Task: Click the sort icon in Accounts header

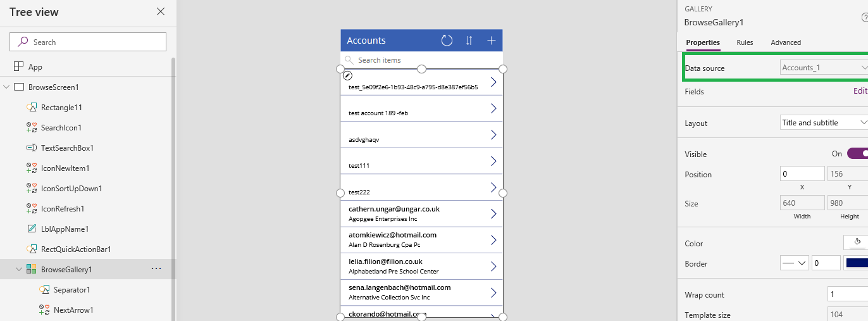Action: tap(469, 41)
